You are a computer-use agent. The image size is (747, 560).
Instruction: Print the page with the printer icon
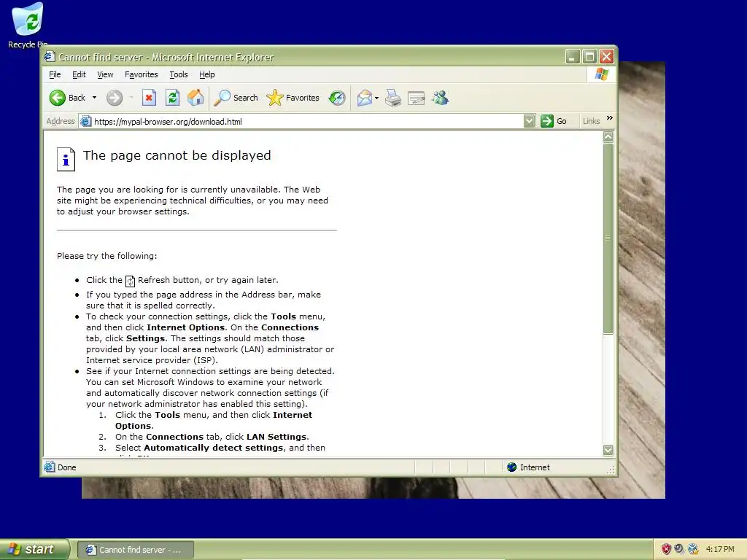[x=393, y=98]
